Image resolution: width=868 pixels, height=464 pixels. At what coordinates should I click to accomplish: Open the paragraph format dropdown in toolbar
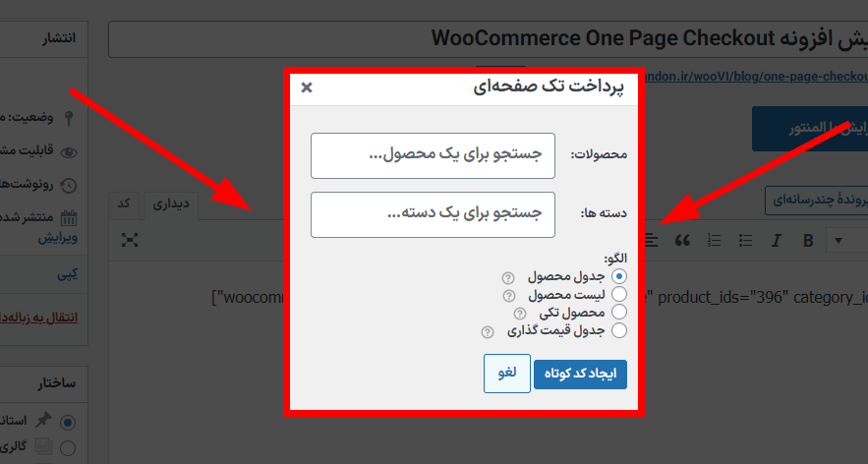point(839,240)
